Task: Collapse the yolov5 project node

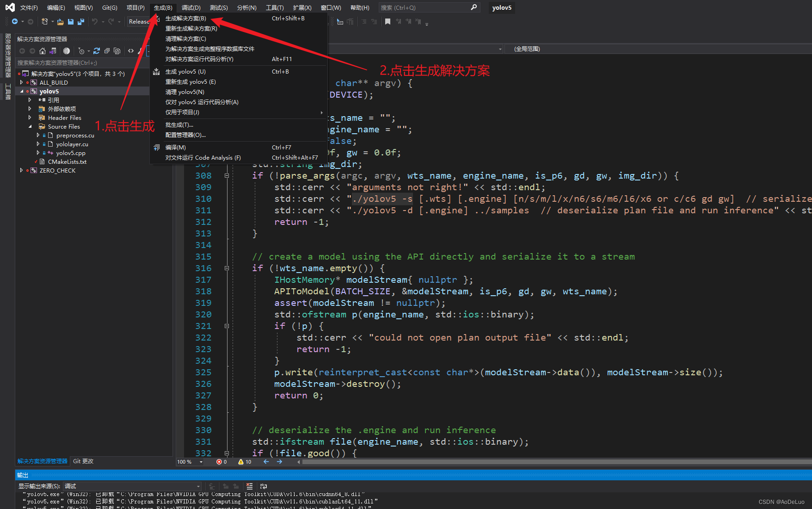Action: coord(21,91)
